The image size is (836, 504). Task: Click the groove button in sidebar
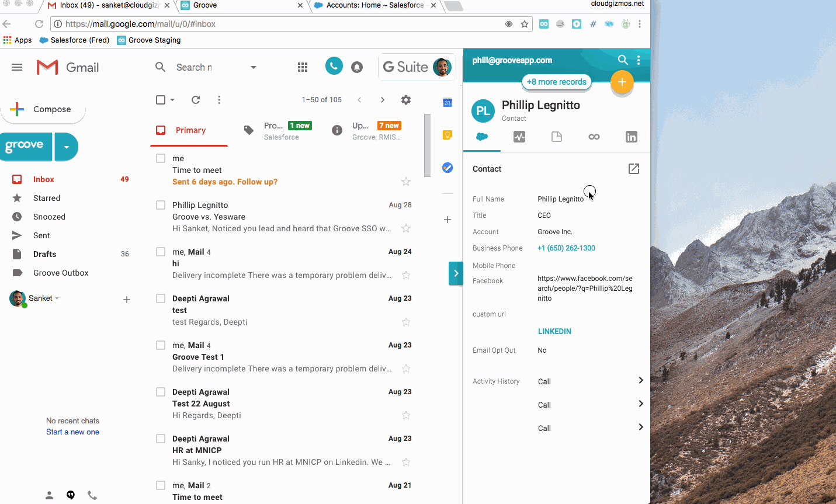click(26, 147)
